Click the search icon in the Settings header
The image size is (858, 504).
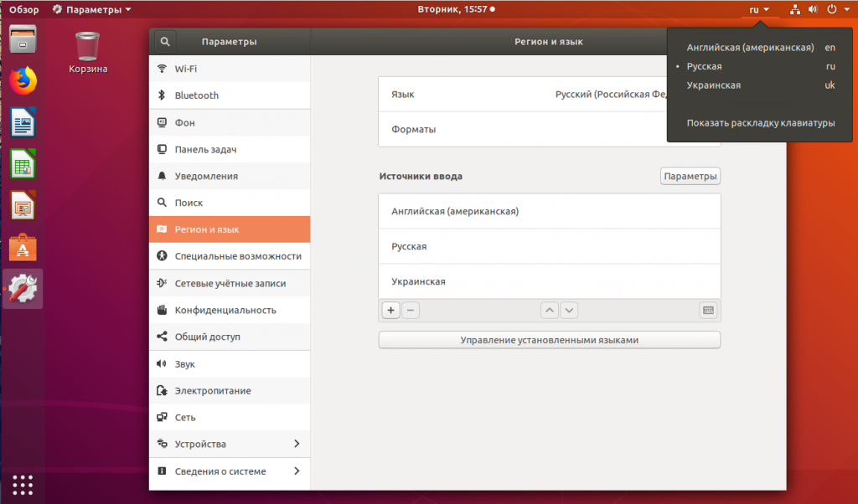coord(165,41)
